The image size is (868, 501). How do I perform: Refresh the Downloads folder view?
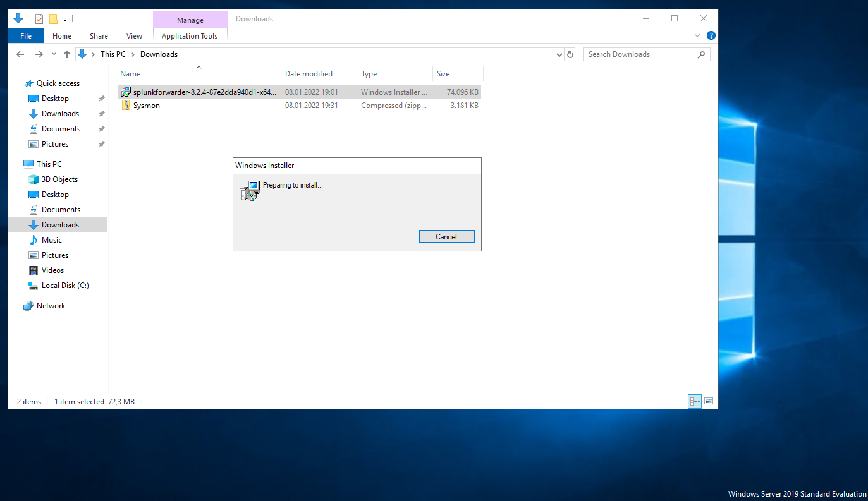570,54
